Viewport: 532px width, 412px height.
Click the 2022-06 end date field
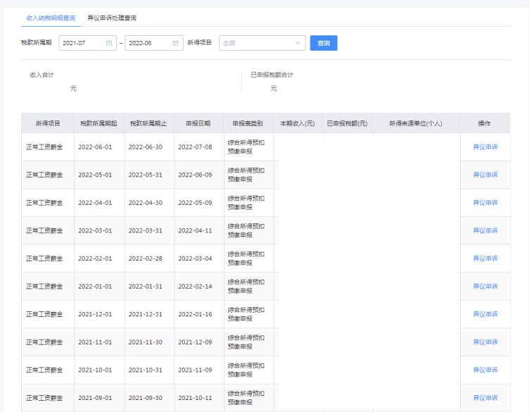tap(145, 43)
